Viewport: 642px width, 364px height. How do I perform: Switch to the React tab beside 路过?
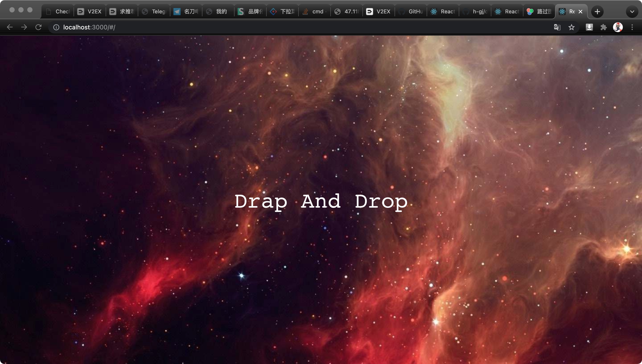(507, 12)
